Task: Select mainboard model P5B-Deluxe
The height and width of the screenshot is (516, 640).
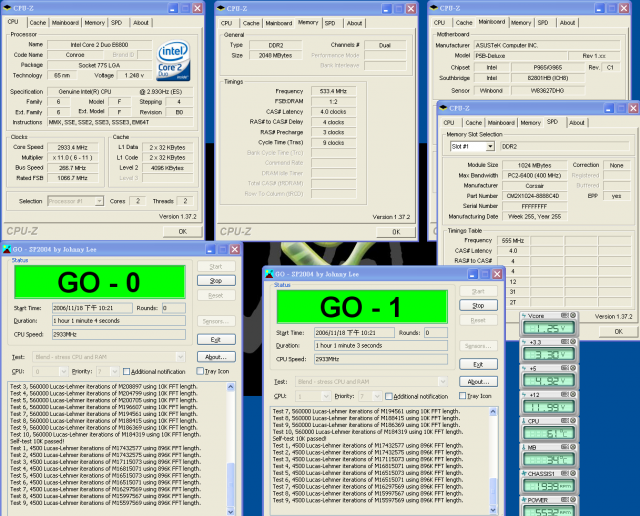Action: [x=521, y=56]
